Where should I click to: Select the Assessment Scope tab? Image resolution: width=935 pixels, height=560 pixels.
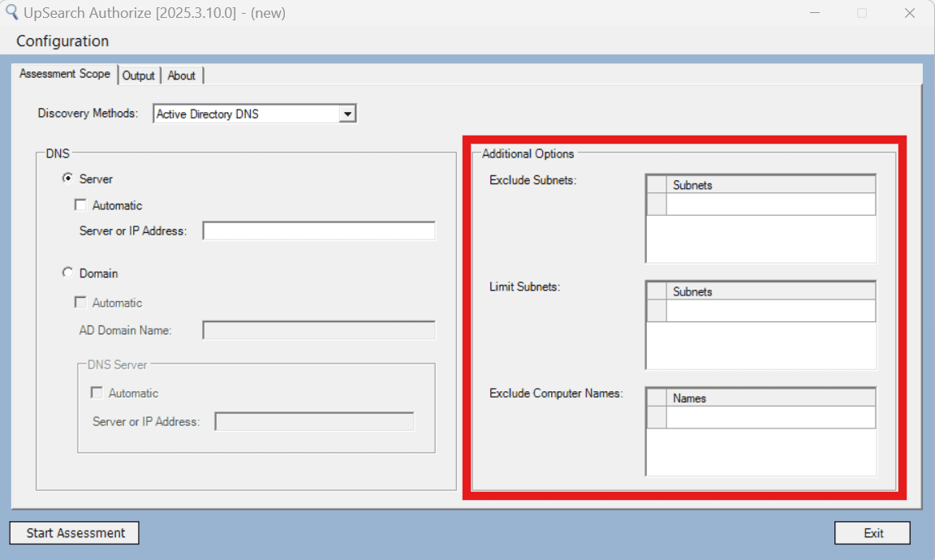pos(65,73)
